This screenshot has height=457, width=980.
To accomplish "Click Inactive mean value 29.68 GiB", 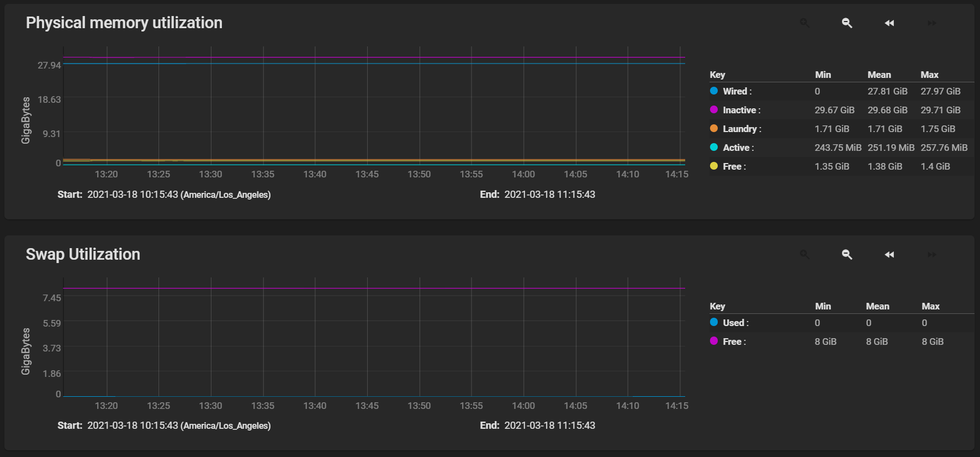I will coord(887,110).
